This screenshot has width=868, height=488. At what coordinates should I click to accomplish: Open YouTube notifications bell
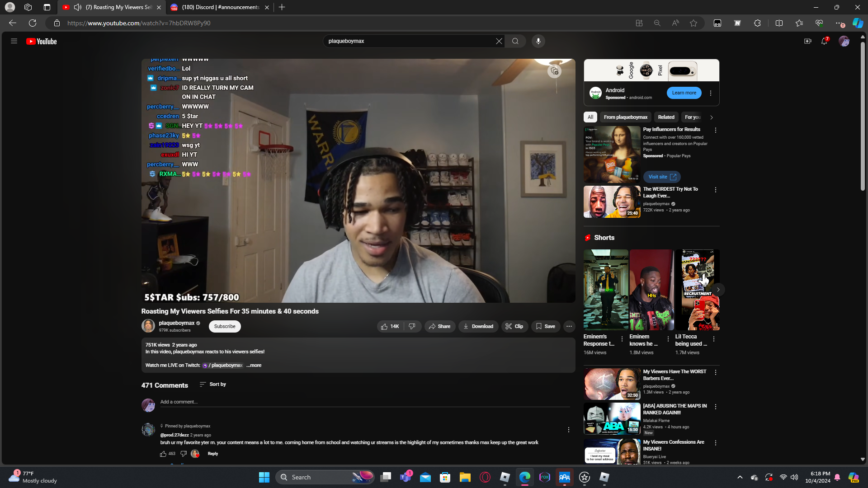tap(825, 41)
